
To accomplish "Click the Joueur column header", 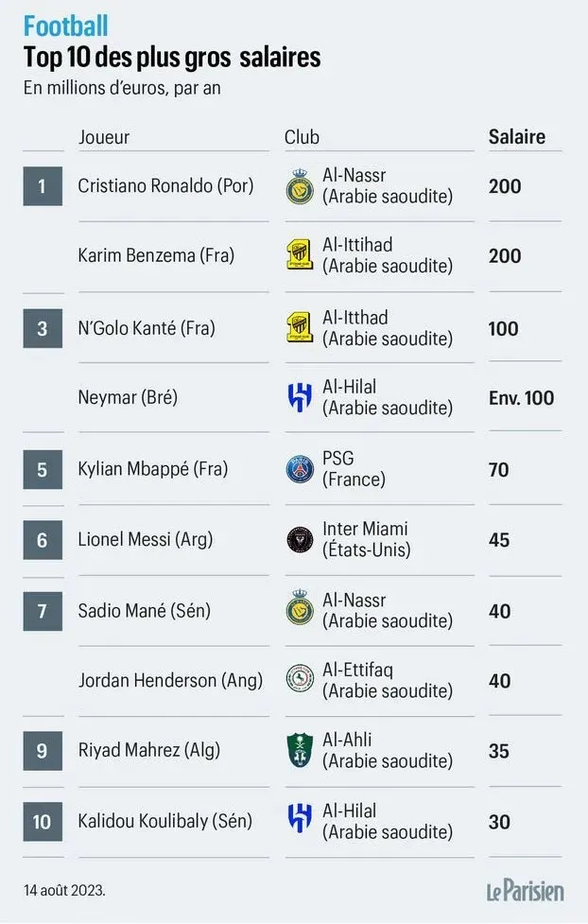I will tap(104, 137).
